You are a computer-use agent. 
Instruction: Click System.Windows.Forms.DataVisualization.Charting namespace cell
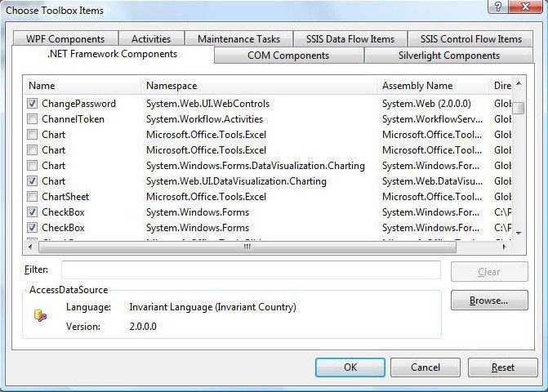[x=256, y=166]
